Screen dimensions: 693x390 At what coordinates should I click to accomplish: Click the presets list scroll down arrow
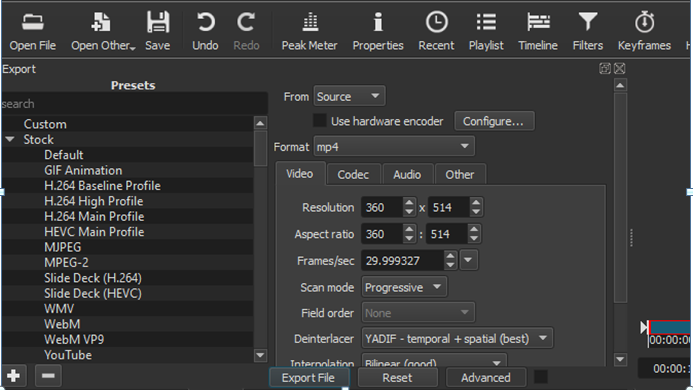260,355
